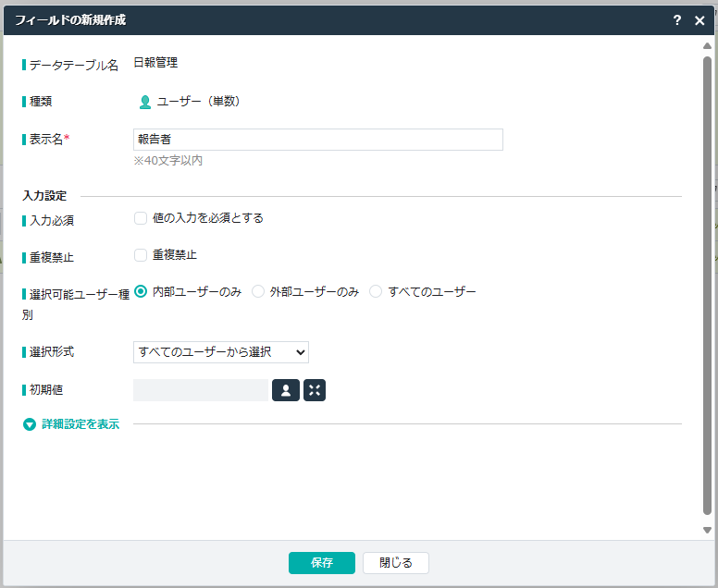Click the 閉じる button
718x588 pixels.
(x=395, y=563)
